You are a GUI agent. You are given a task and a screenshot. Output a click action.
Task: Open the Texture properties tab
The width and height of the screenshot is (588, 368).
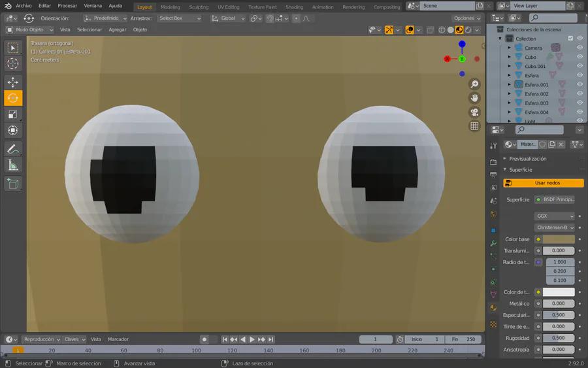(x=493, y=324)
